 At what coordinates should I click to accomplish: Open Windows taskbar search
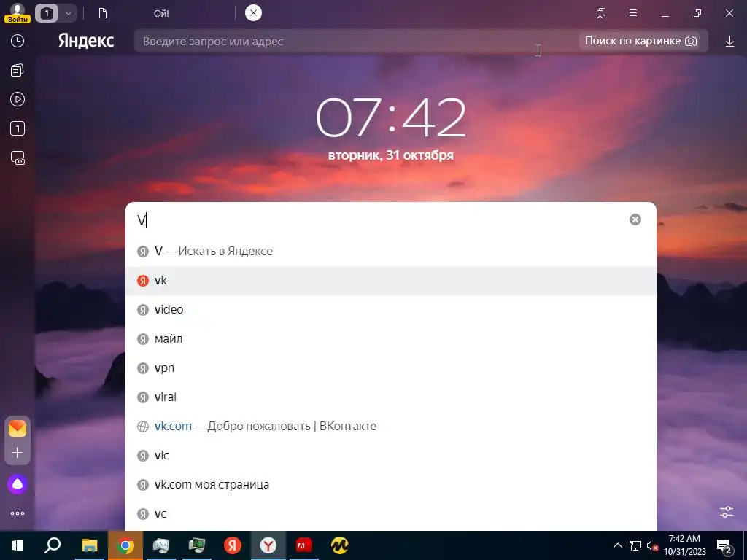53,545
